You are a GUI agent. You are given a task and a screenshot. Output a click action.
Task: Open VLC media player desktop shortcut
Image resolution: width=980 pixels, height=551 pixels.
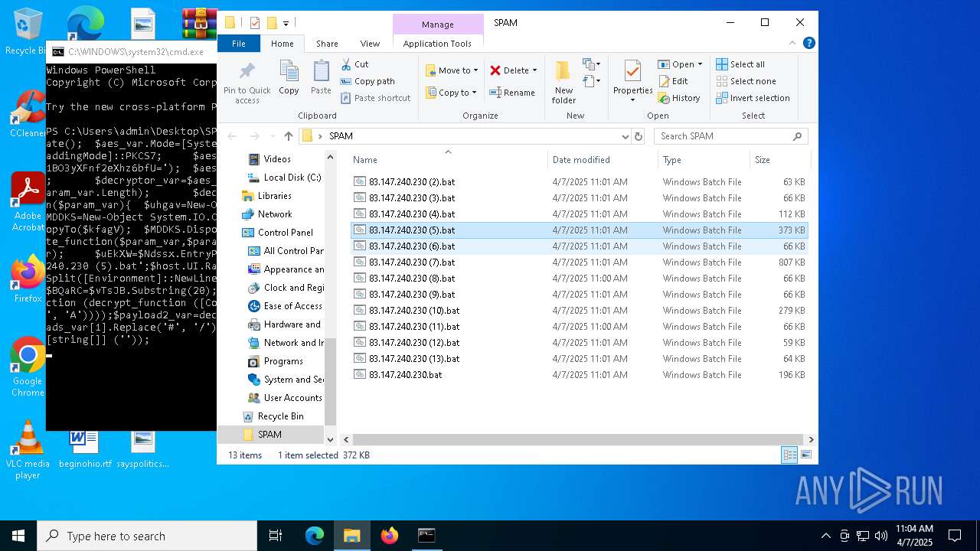pos(28,449)
